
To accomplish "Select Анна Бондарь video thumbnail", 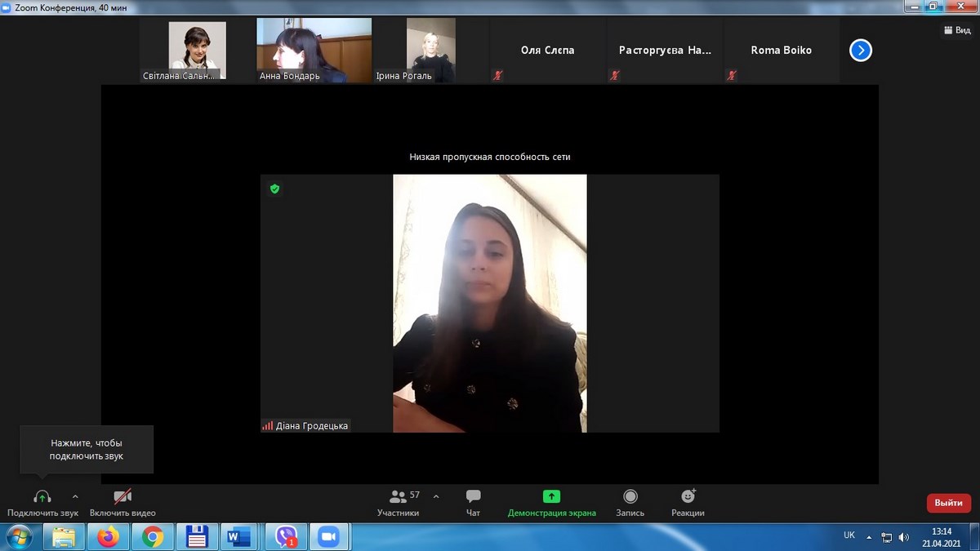I will (x=314, y=51).
